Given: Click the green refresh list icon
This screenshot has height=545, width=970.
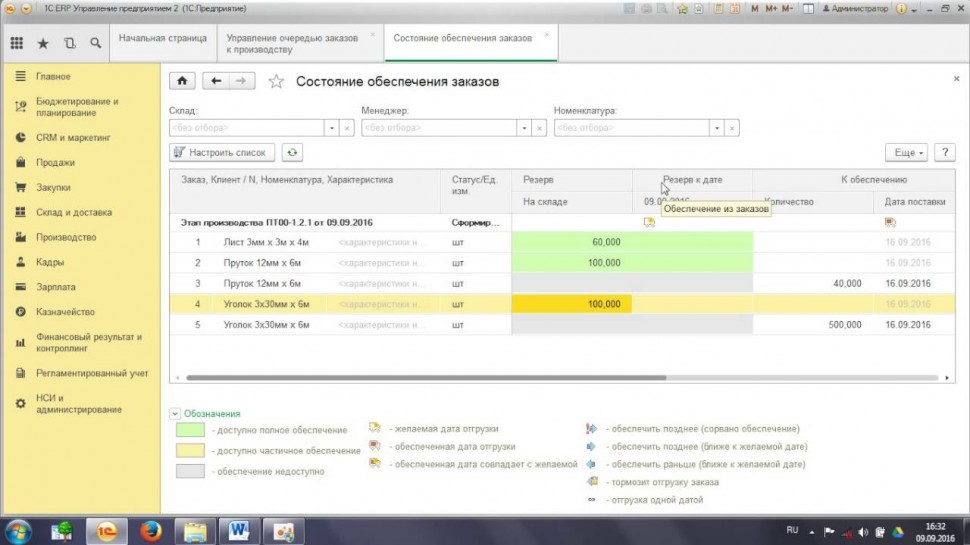Looking at the screenshot, I should click(291, 152).
